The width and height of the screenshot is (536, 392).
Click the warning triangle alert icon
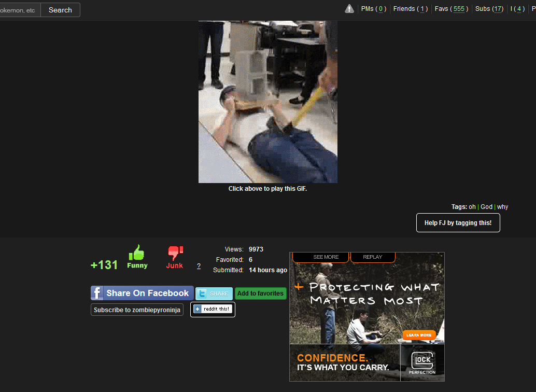click(x=349, y=9)
